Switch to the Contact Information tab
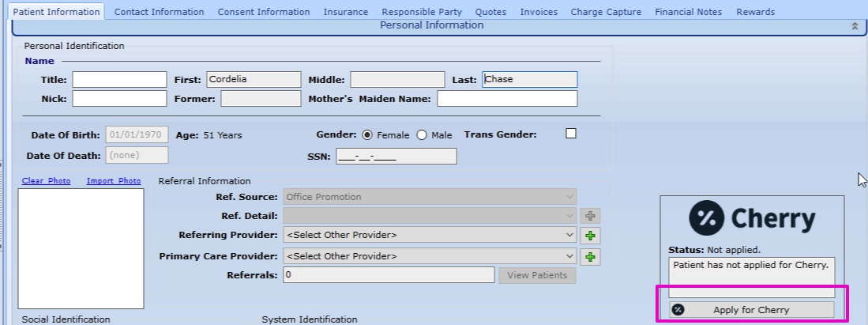868x325 pixels. (159, 12)
